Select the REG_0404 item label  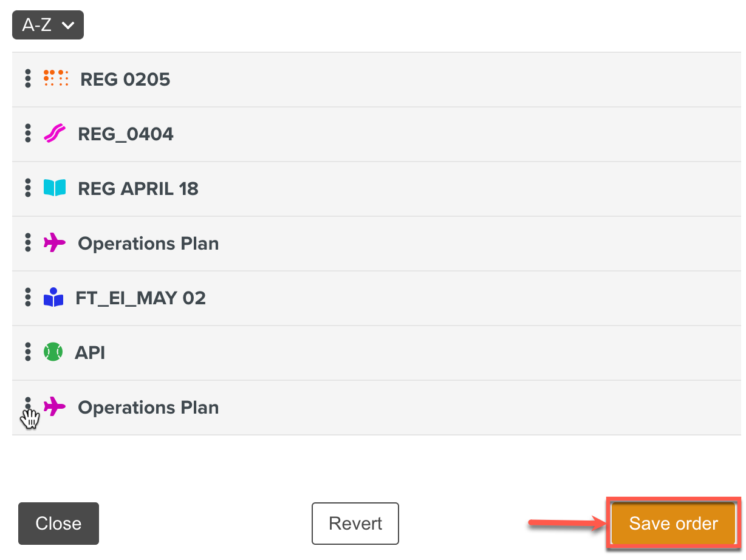tap(126, 134)
